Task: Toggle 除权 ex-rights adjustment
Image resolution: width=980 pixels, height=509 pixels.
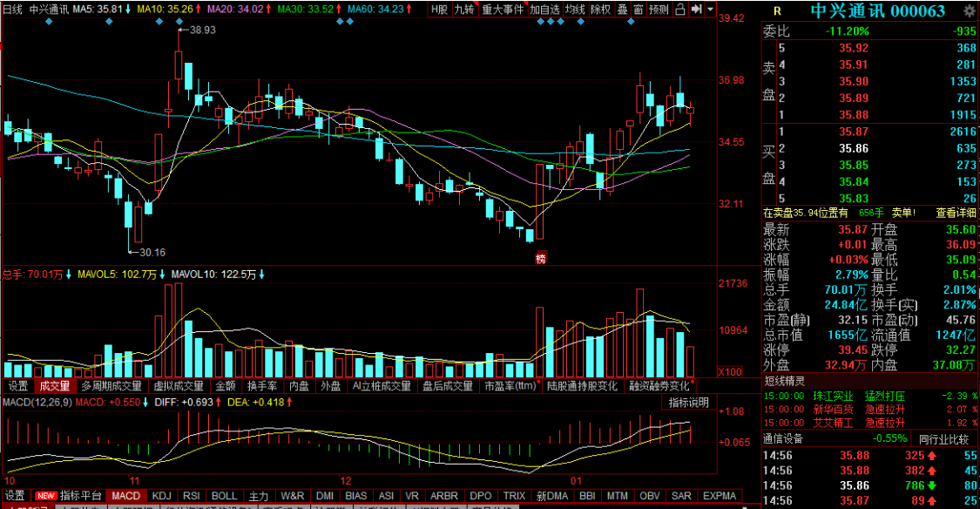Action: [x=600, y=10]
